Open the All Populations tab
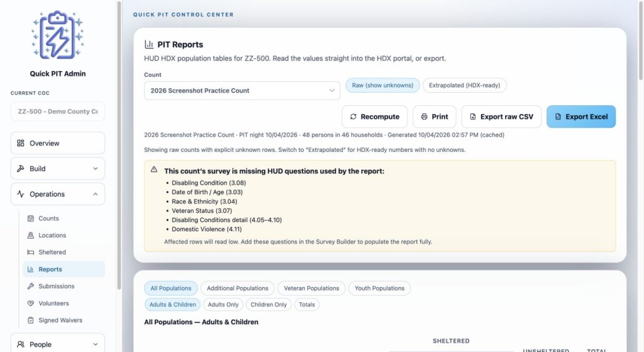The height and width of the screenshot is (352, 644). tap(171, 288)
